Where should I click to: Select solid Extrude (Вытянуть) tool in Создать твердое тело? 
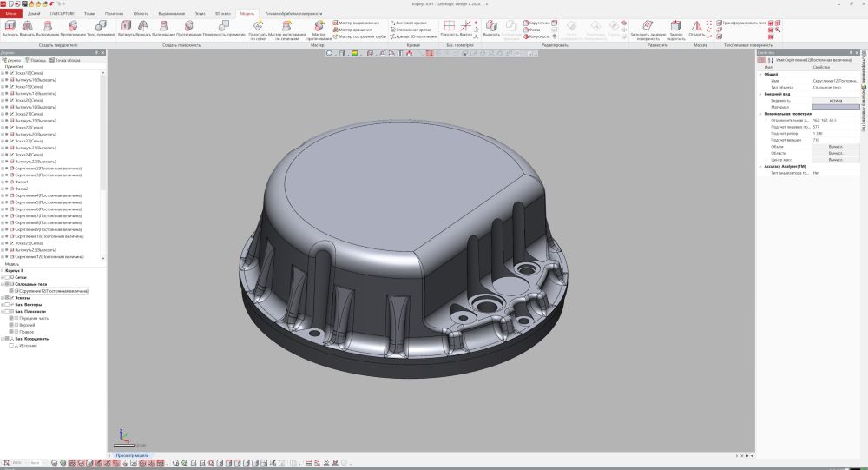point(10,29)
